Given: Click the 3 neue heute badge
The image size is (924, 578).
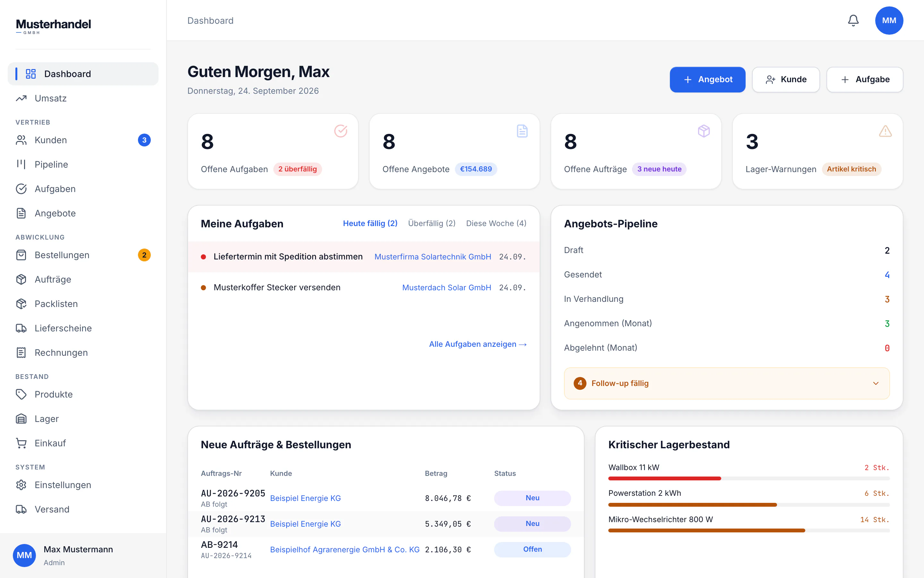Looking at the screenshot, I should point(659,169).
